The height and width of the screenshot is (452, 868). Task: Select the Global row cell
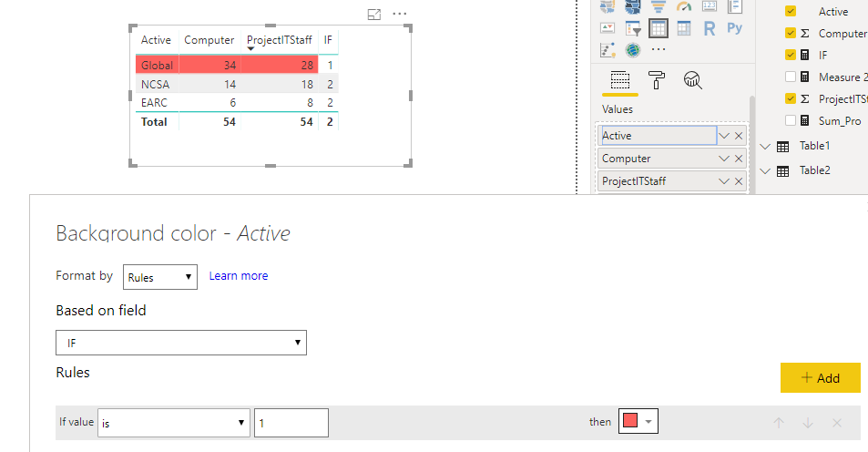point(158,65)
